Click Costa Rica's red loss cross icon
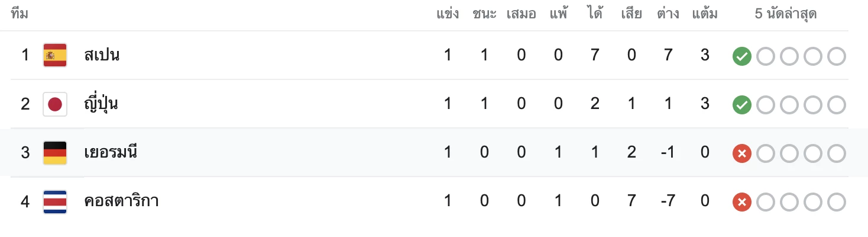 pos(741,203)
